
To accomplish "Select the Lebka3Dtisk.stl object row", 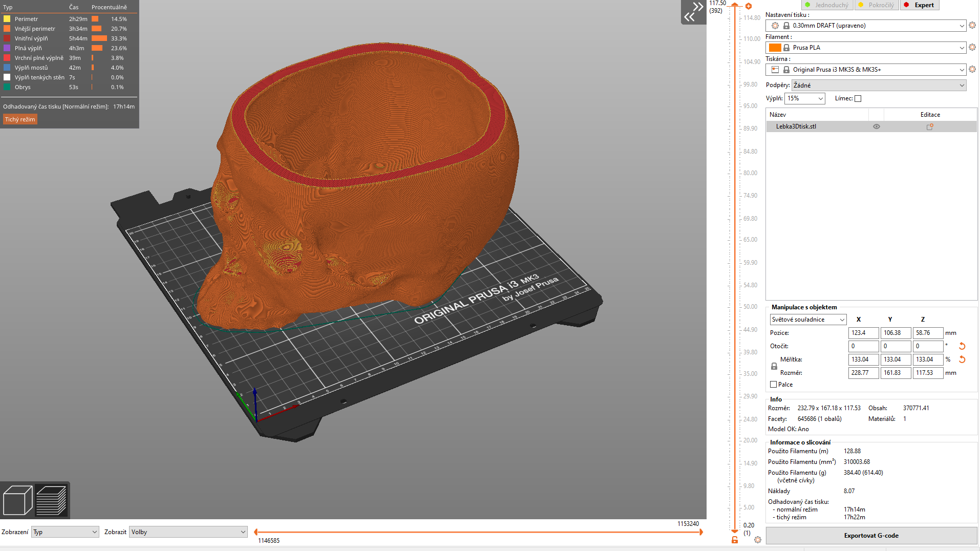I will pos(871,126).
